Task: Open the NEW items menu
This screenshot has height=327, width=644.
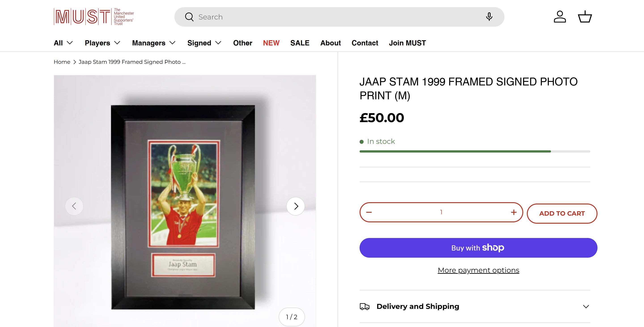Action: (x=271, y=43)
